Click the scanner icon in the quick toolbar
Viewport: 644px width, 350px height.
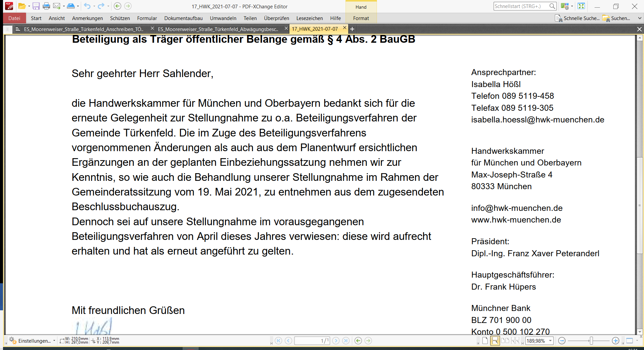[71, 6]
